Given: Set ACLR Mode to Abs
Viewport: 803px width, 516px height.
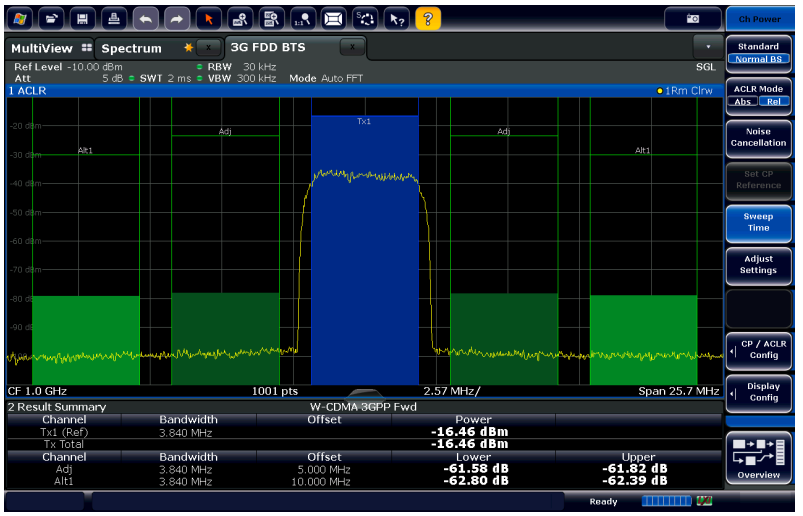Looking at the screenshot, I should click(x=743, y=101).
